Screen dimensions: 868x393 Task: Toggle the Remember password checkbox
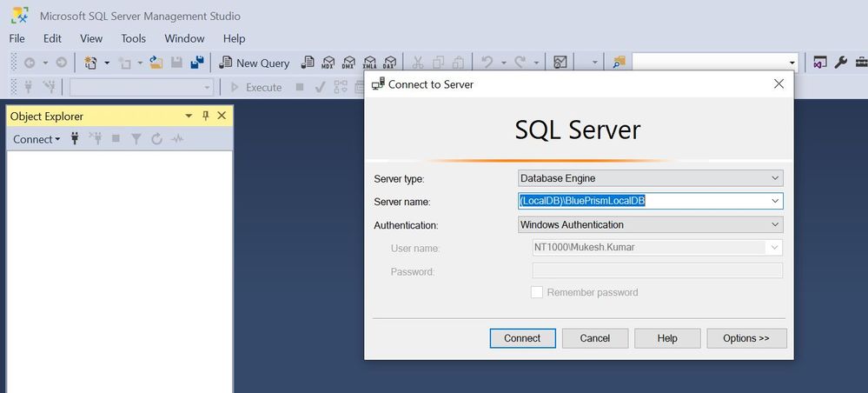[x=537, y=292]
